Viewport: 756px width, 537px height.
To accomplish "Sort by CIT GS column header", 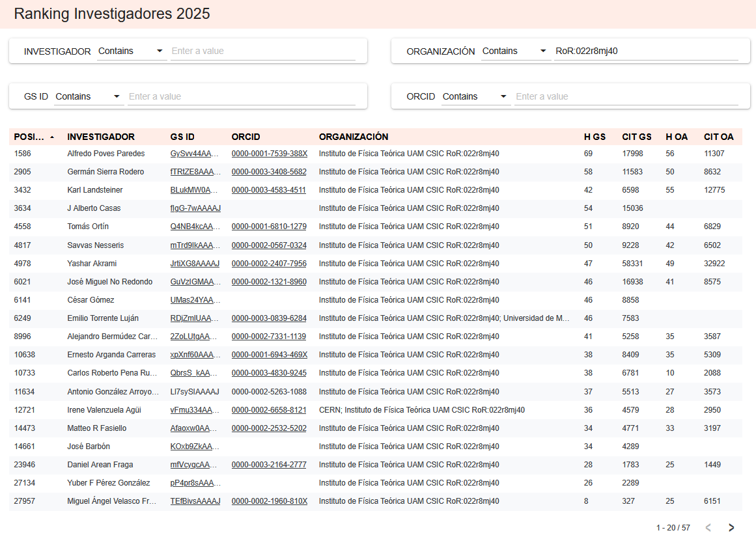I will (636, 137).
